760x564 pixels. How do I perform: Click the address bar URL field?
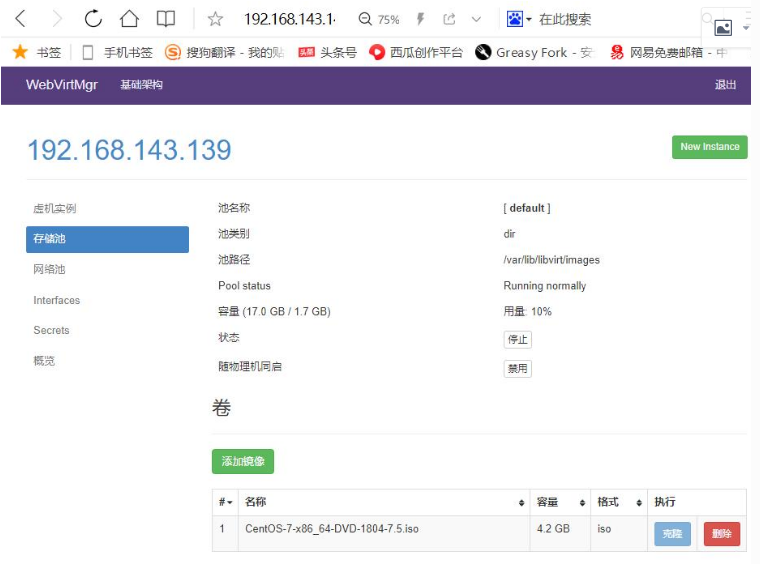pyautogui.click(x=290, y=19)
